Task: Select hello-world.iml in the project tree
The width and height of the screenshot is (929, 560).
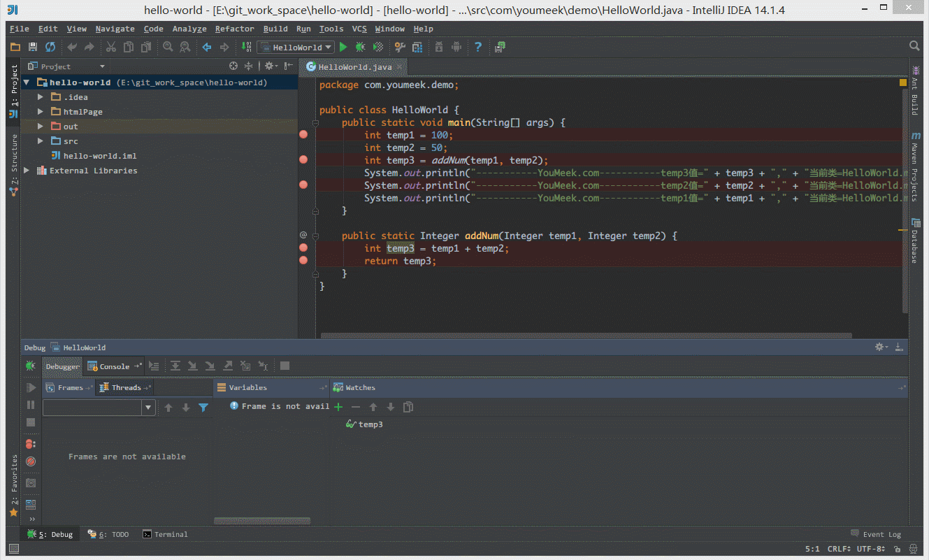Action: (x=99, y=156)
